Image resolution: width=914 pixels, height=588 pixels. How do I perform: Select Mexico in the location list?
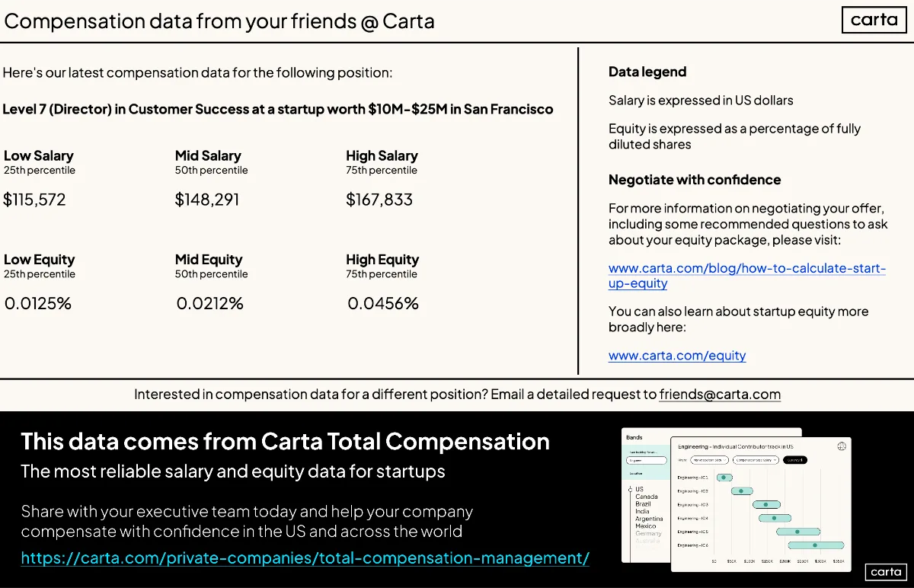[646, 526]
